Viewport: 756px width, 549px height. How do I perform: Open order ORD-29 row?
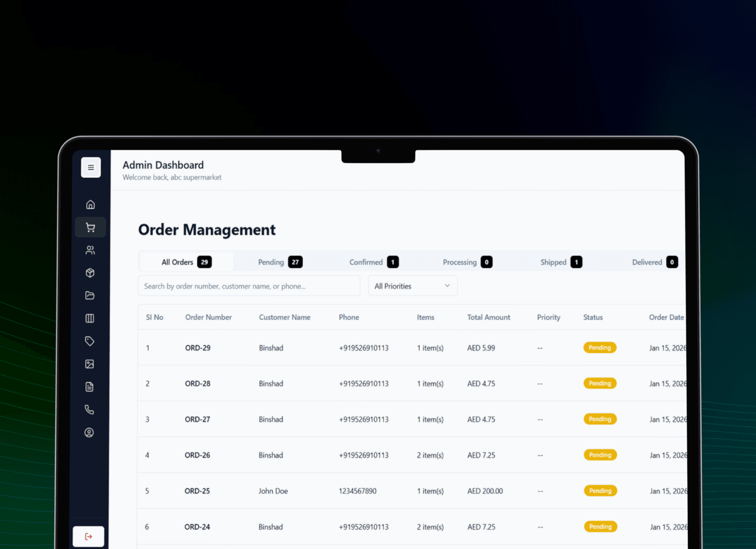[x=198, y=348]
